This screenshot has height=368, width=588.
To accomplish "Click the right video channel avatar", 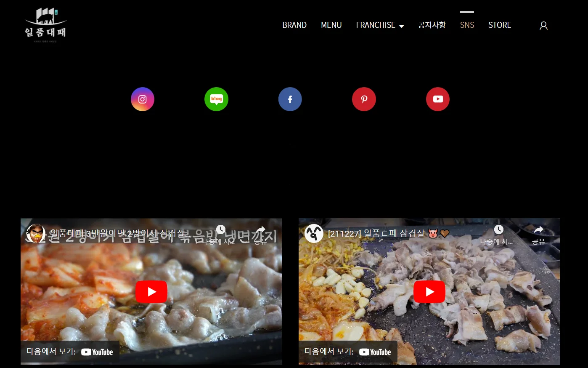I will coord(314,234).
